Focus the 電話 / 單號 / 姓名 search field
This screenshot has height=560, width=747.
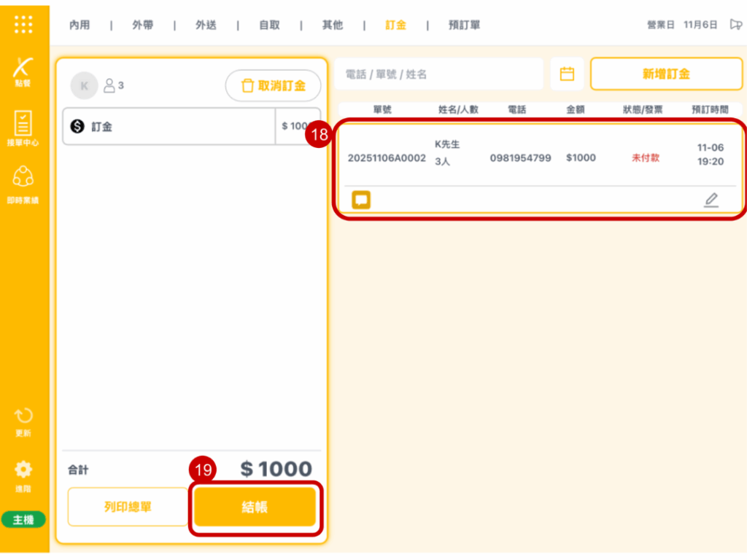pyautogui.click(x=438, y=74)
